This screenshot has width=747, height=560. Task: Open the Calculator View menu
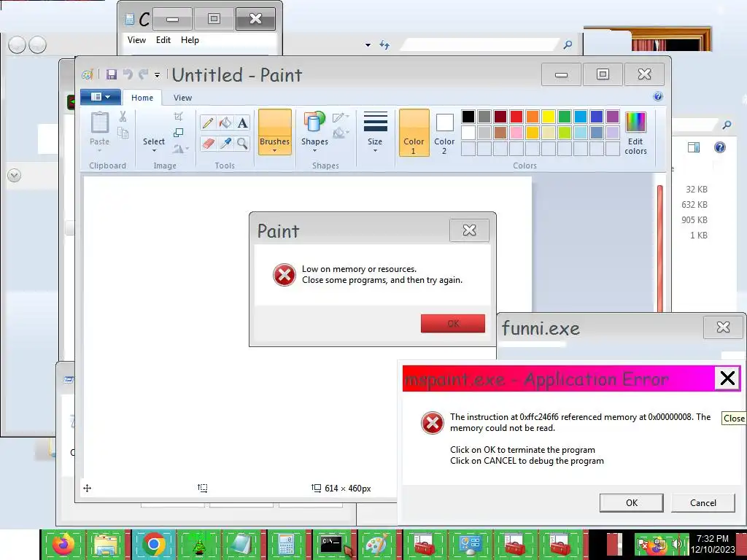pyautogui.click(x=136, y=40)
